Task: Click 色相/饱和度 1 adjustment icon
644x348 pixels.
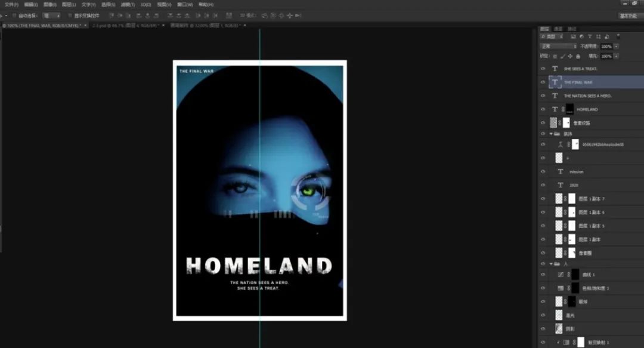Action: coord(561,288)
